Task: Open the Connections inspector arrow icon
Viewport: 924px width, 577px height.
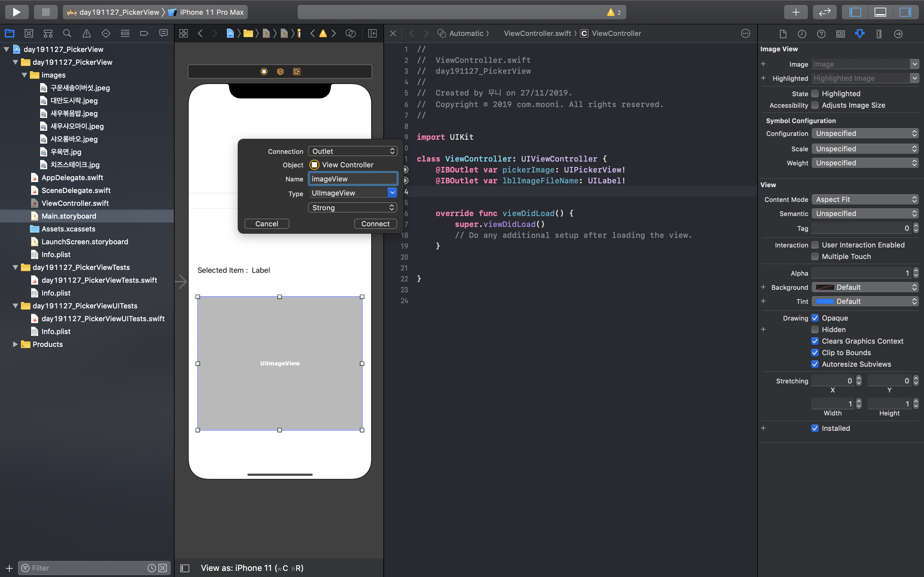Action: (x=898, y=34)
